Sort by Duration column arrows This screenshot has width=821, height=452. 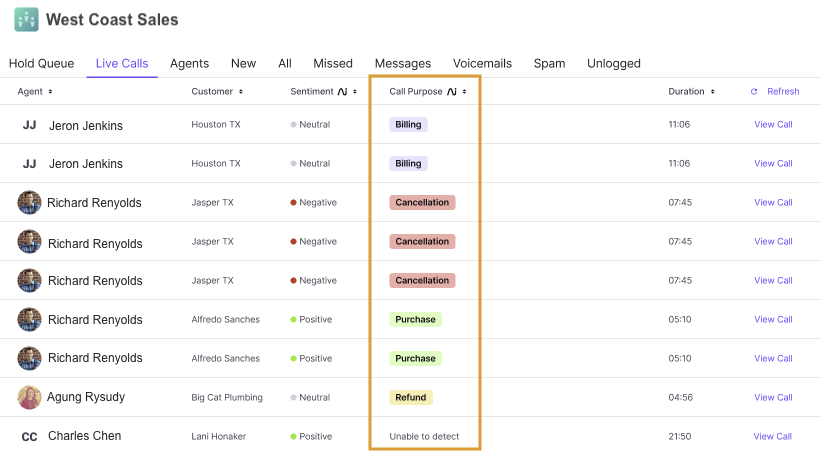point(713,92)
